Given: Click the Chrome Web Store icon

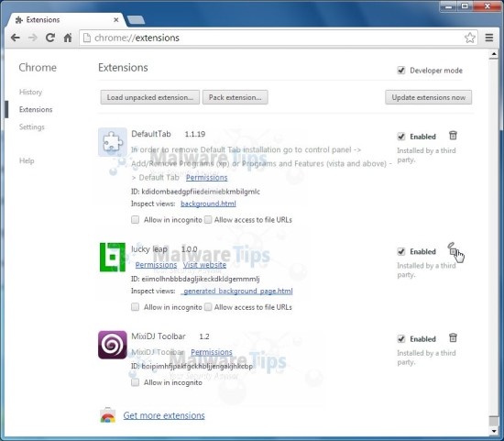Looking at the screenshot, I should 108,415.
